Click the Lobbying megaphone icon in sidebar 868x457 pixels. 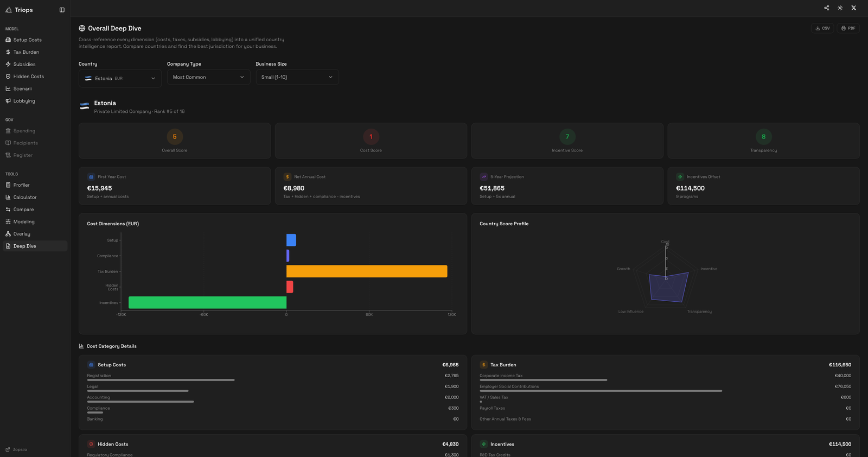(x=8, y=101)
